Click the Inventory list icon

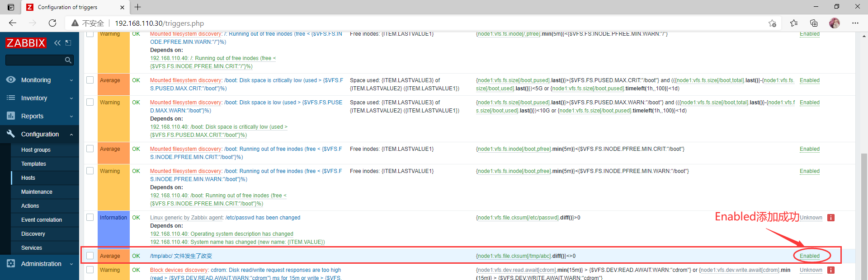coord(11,98)
